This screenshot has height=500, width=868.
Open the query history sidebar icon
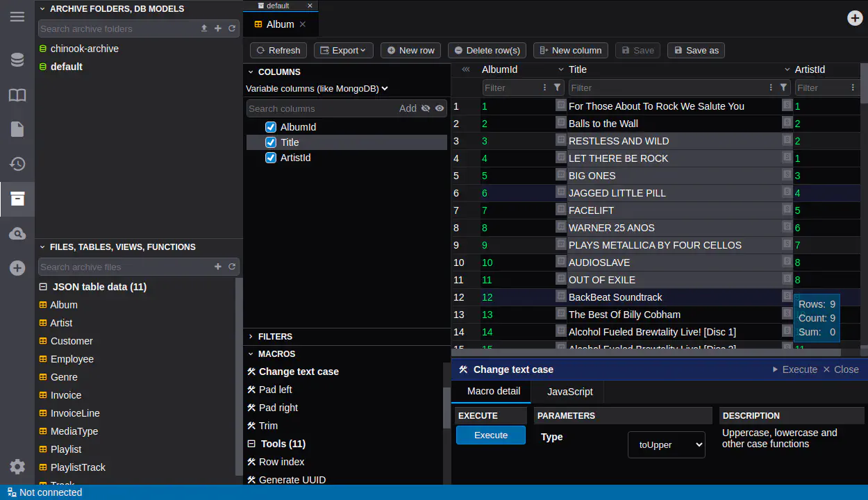point(17,165)
